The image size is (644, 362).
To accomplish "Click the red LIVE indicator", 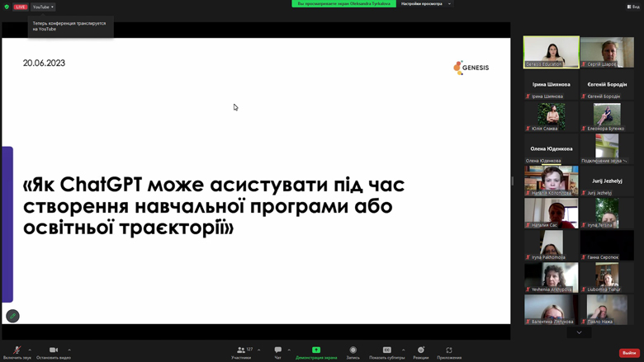I will (x=20, y=7).
